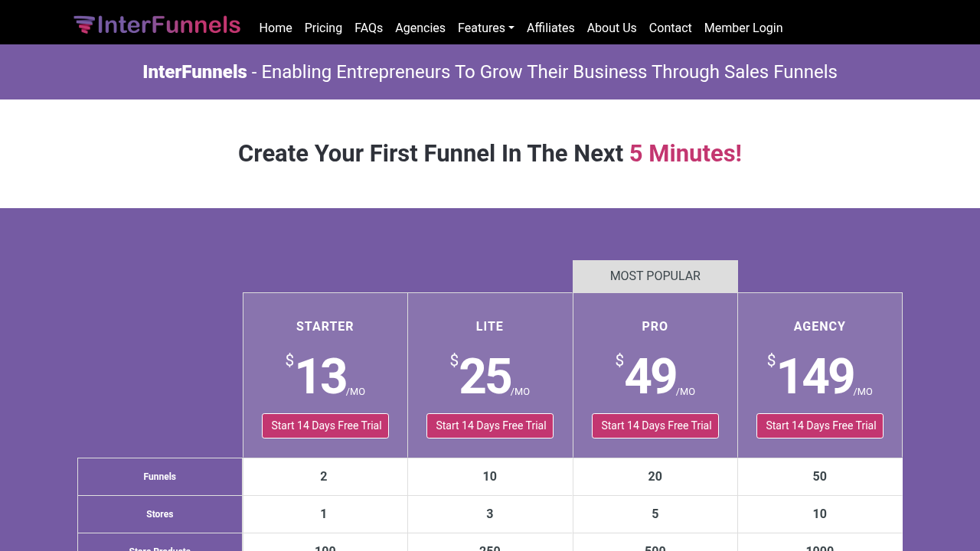Screen dimensions: 980x551
Task: Click the InterFunnels tagline banner text
Action: click(x=490, y=72)
